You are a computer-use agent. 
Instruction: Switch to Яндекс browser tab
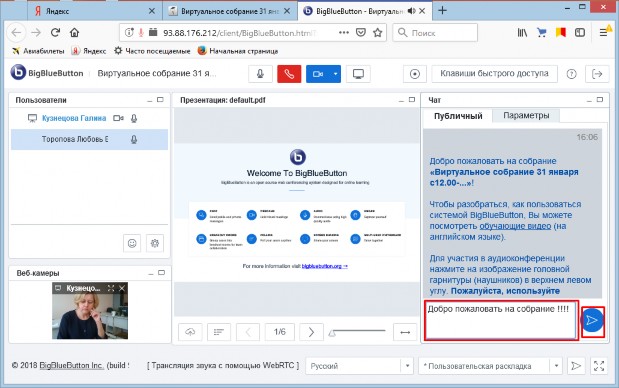(x=95, y=11)
